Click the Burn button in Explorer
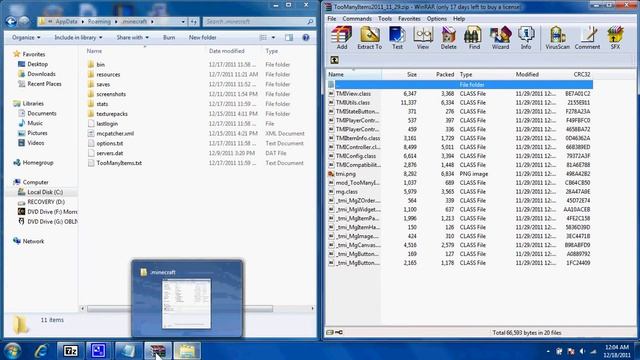The image size is (640, 360). tap(169, 38)
